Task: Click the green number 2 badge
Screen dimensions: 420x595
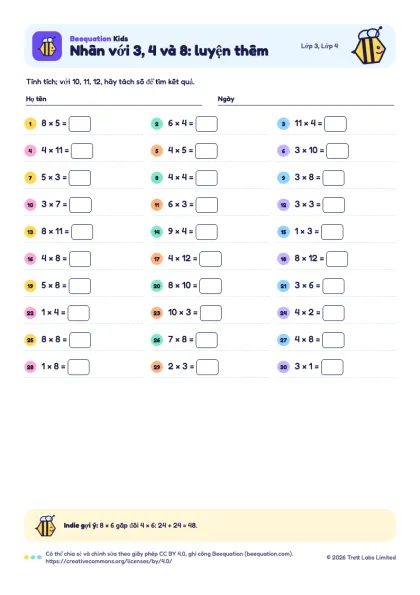Action: (157, 124)
